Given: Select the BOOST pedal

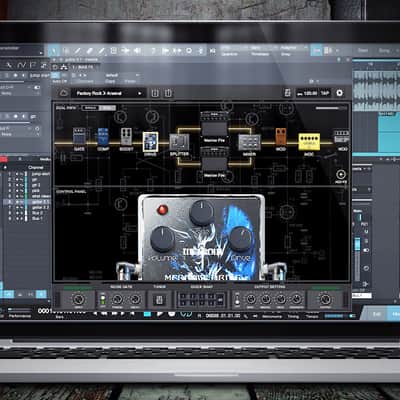Looking at the screenshot, I should [126, 136].
